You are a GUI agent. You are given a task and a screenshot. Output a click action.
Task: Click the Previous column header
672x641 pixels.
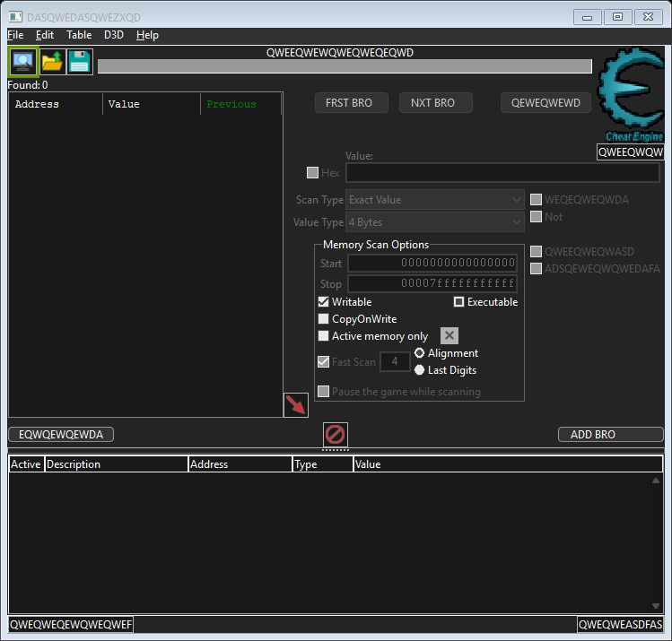tap(240, 104)
